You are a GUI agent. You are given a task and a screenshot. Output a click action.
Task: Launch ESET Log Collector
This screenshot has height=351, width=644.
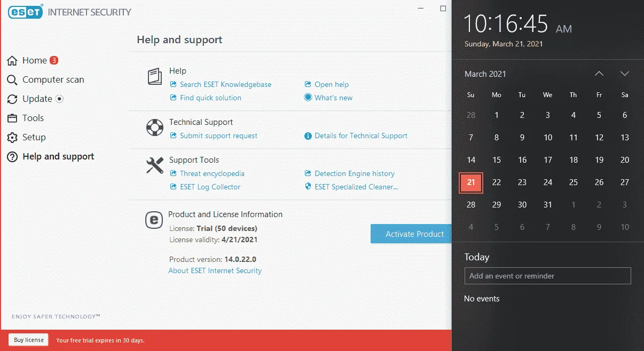[210, 187]
